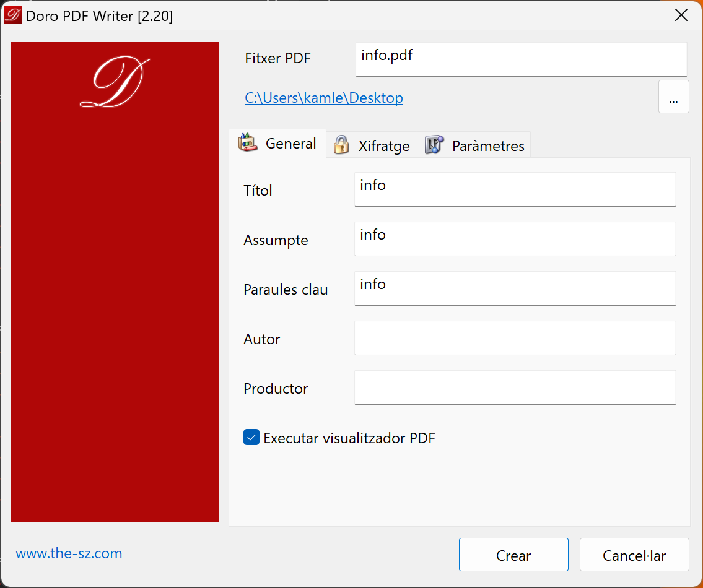Close the Doro PDF Writer window
The width and height of the screenshot is (703, 588).
pyautogui.click(x=681, y=15)
